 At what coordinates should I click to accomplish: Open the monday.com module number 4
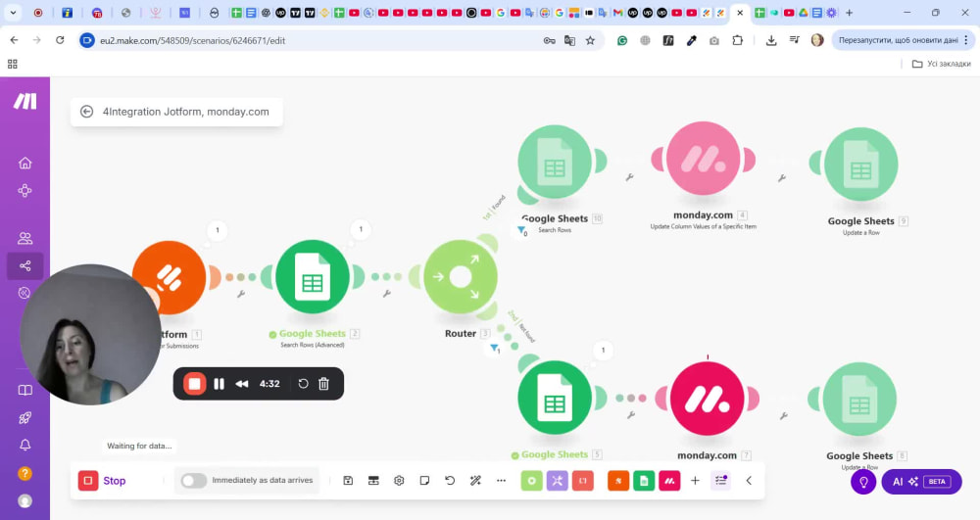(x=703, y=159)
